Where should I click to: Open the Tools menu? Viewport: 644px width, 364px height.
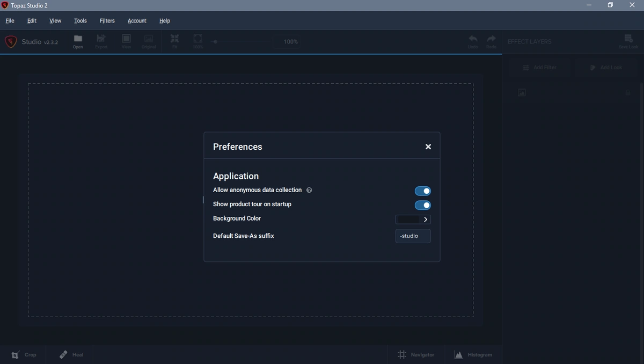pyautogui.click(x=80, y=21)
